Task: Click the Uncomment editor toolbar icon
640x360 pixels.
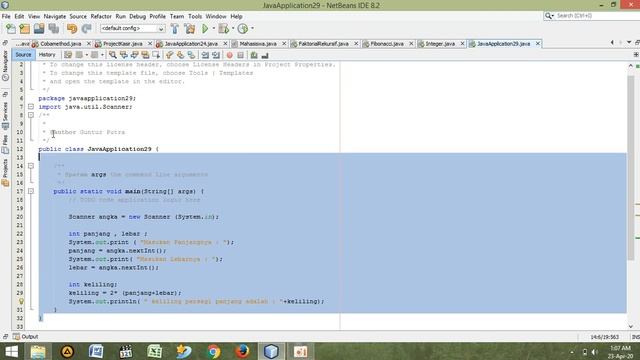Action: tap(265, 55)
